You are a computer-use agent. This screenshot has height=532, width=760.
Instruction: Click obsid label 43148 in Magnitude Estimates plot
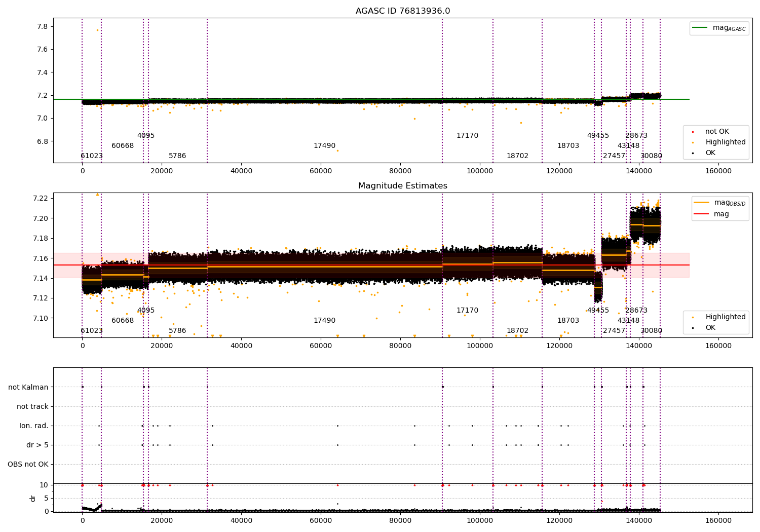point(628,321)
